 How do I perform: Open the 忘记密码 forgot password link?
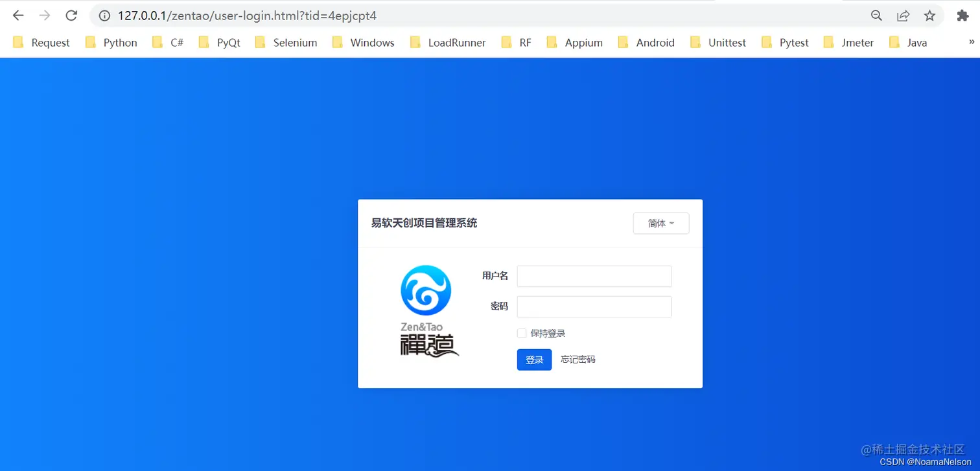577,359
